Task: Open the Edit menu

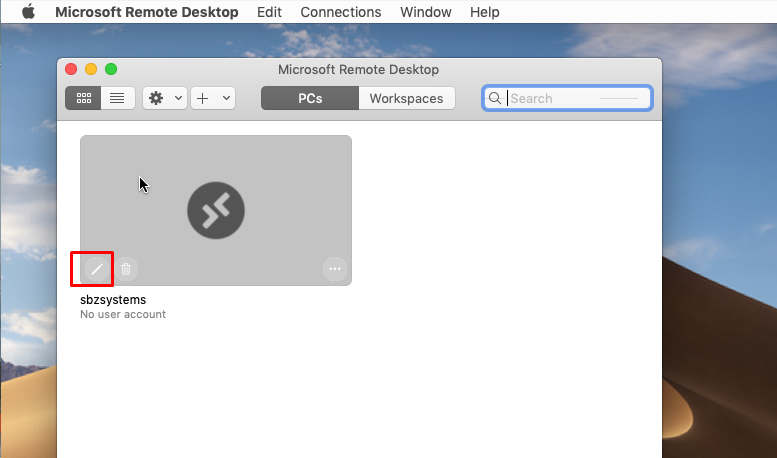Action: pos(269,12)
